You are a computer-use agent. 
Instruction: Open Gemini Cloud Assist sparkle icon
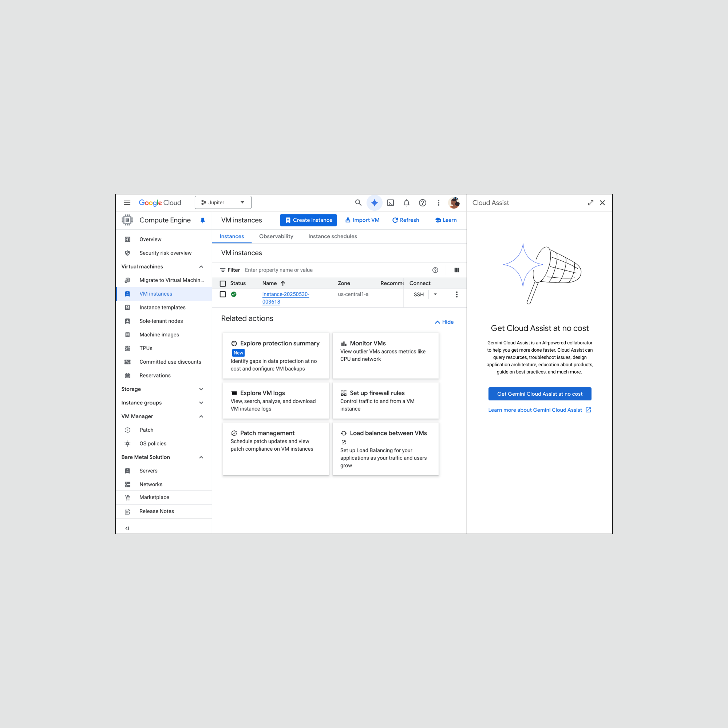click(x=374, y=203)
